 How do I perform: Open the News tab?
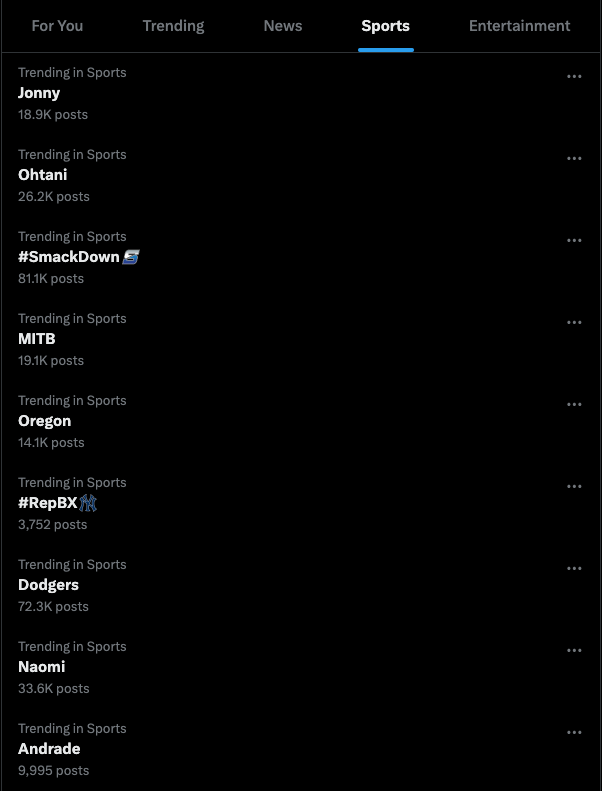pyautogui.click(x=283, y=26)
